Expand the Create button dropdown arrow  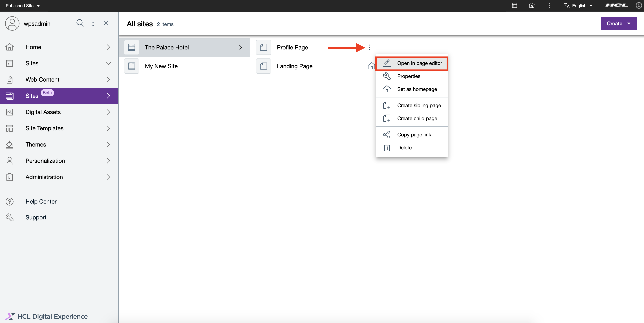[629, 23]
